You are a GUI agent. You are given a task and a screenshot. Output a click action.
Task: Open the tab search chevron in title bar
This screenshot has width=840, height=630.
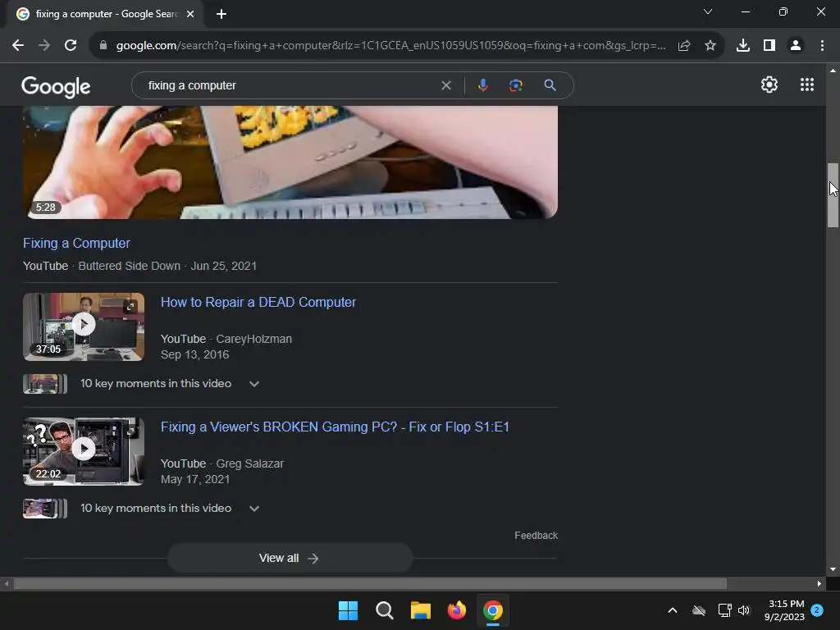click(x=708, y=11)
